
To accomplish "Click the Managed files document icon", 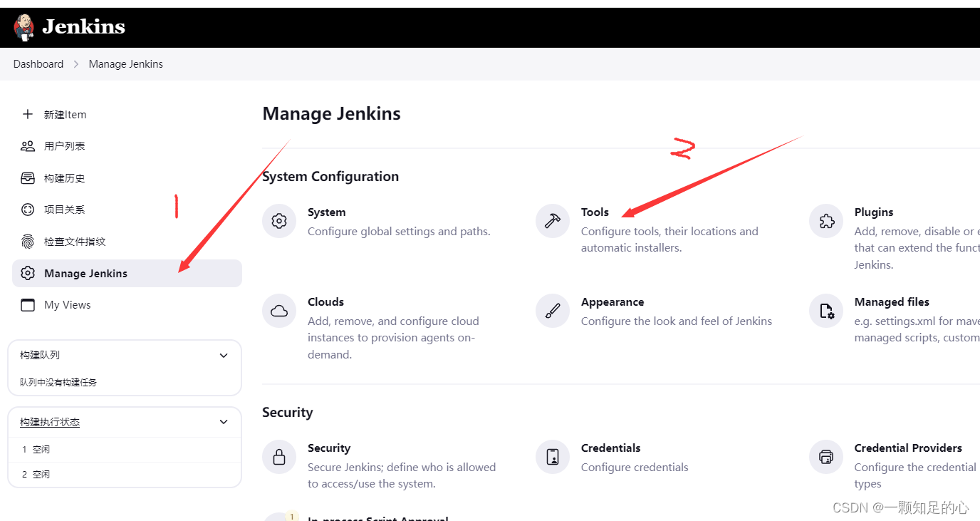I will pyautogui.click(x=826, y=311).
